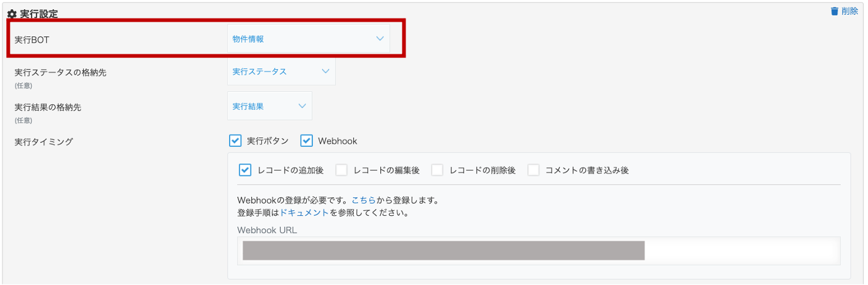This screenshot has width=868, height=285.
Task: Click the 実行ステータスの格納先 label
Action: coord(61,73)
